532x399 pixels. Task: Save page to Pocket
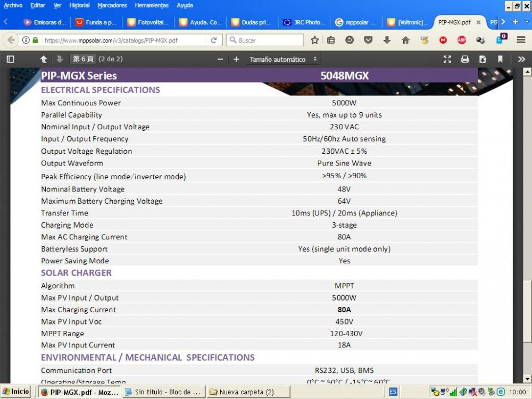[x=368, y=40]
